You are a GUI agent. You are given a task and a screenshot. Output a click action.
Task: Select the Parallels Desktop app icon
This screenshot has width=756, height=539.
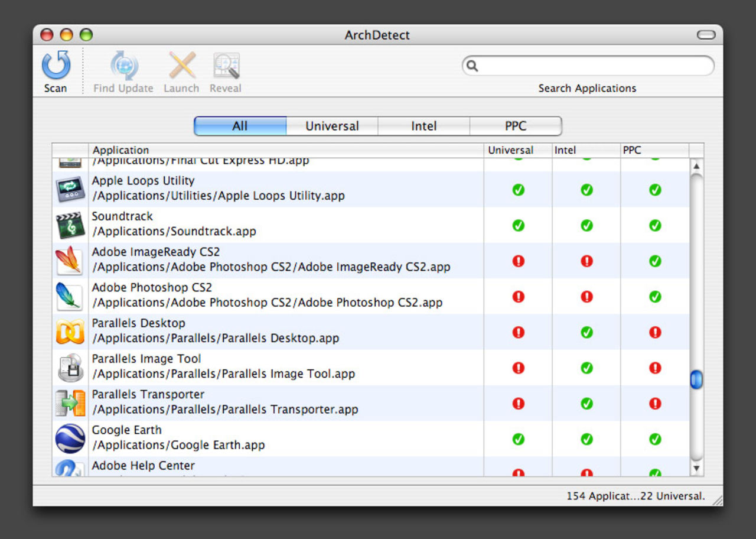click(x=70, y=332)
